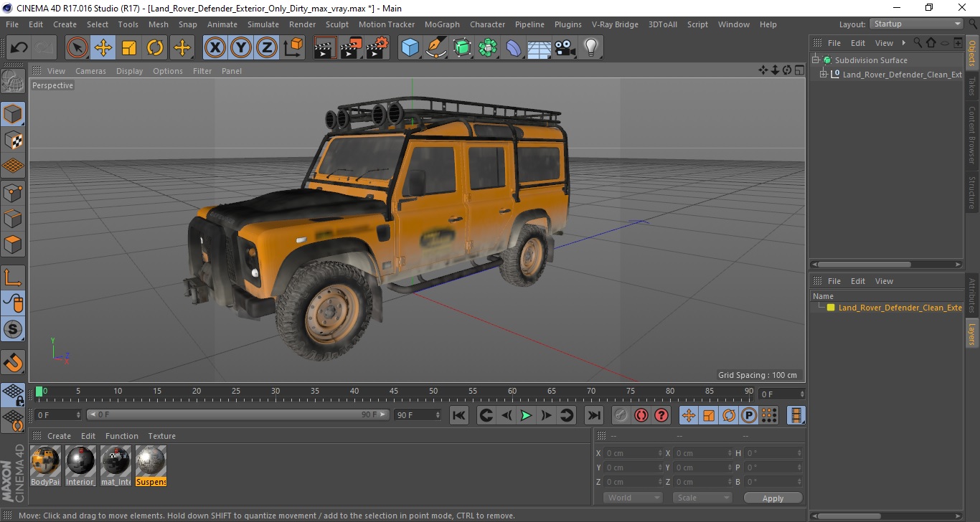Toggle Y-axis lock
The image size is (980, 522).
pos(241,48)
